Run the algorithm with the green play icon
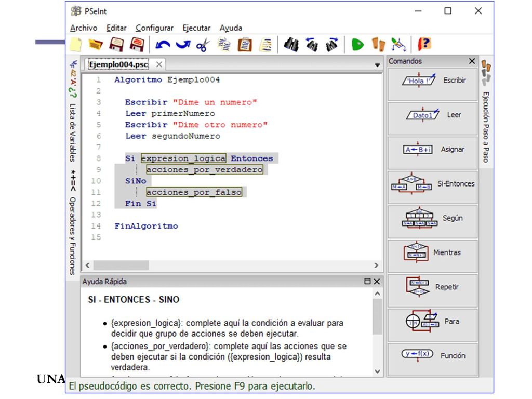The height and width of the screenshot is (399, 532). click(x=357, y=45)
